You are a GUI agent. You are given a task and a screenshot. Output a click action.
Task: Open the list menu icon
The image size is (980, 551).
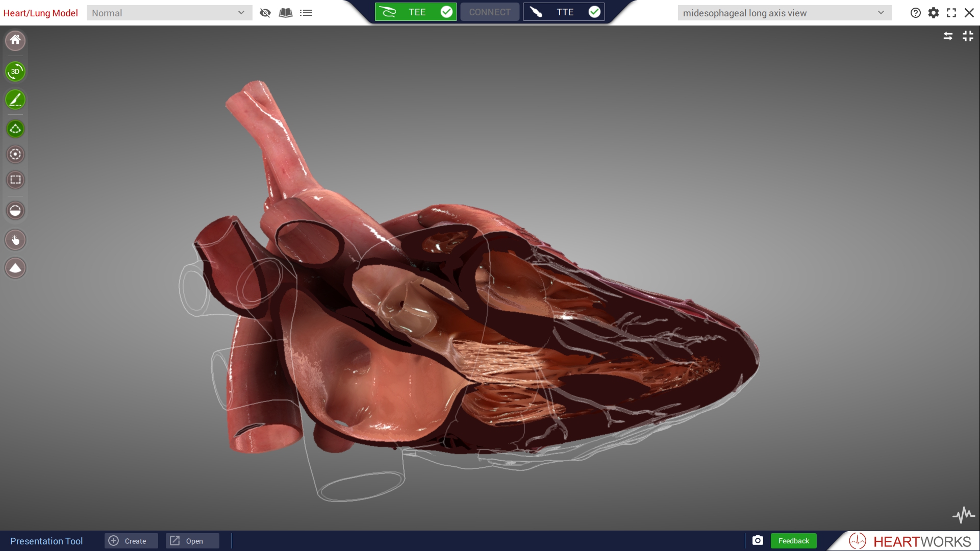tap(306, 13)
